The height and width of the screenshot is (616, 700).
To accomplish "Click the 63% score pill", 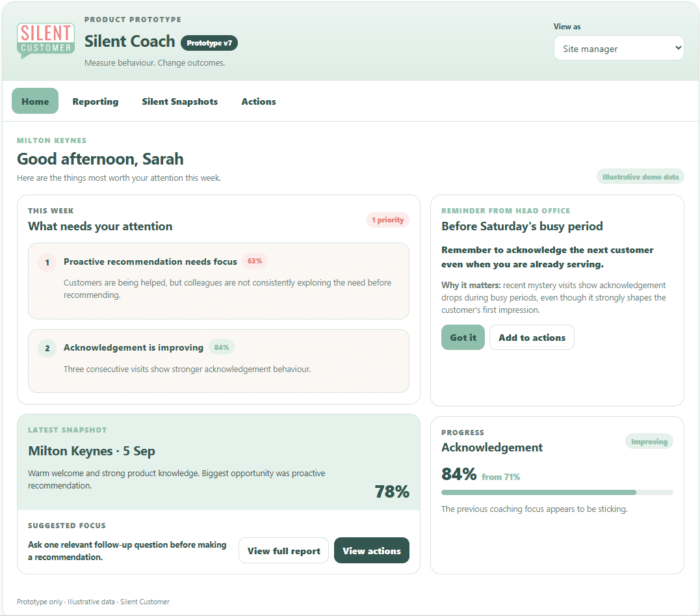I will click(x=255, y=261).
